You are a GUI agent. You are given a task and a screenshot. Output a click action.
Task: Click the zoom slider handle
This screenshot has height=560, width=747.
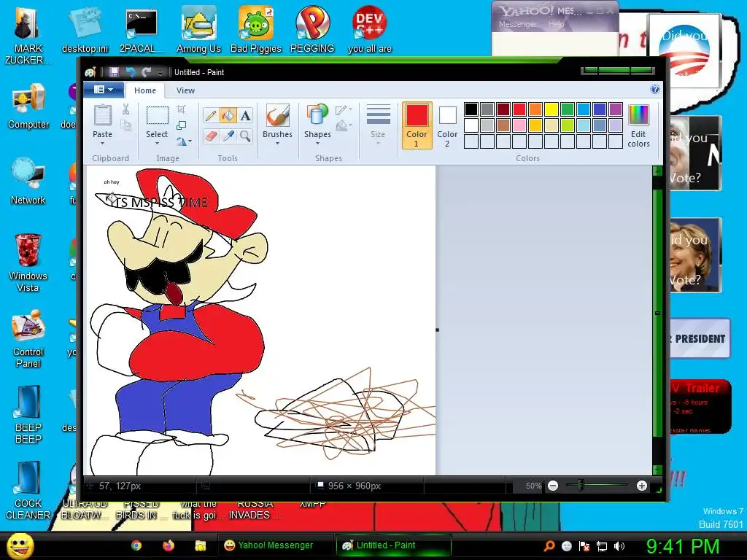coord(580,486)
